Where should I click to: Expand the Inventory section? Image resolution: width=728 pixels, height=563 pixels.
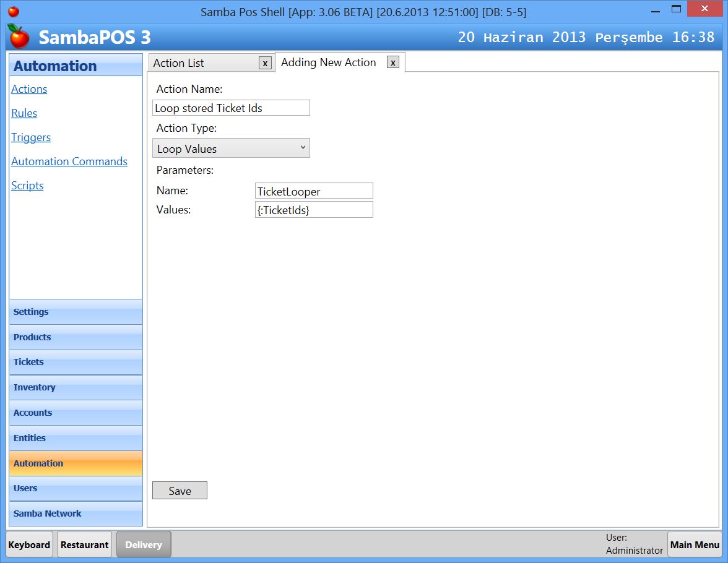[76, 387]
